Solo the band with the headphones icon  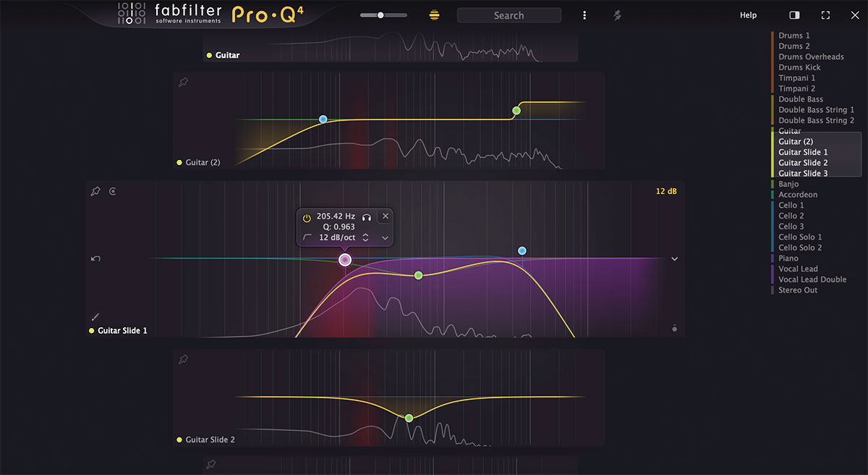[x=367, y=217]
